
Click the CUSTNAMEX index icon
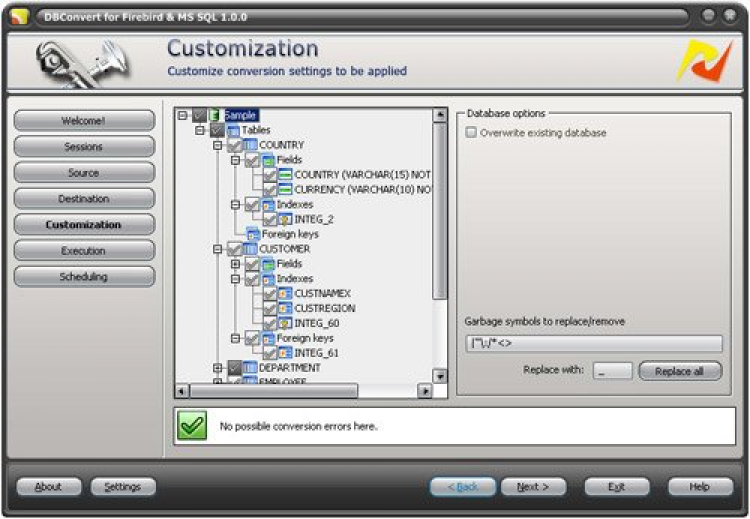click(286, 294)
